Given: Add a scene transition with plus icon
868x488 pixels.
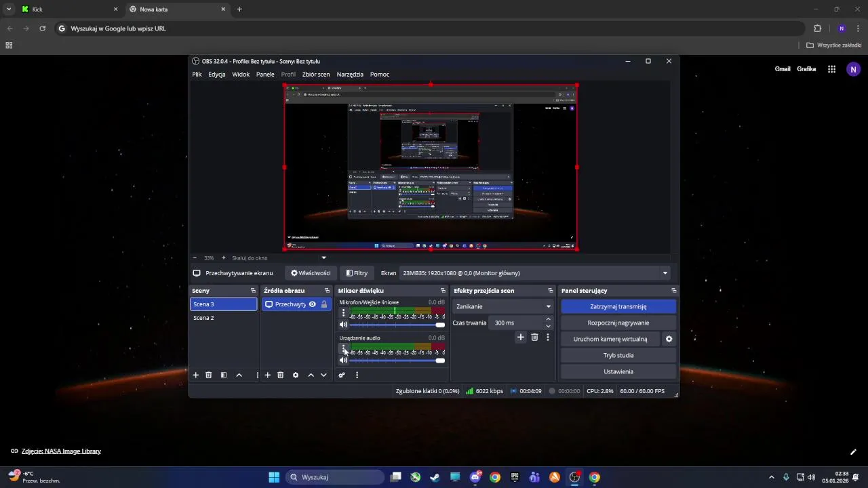Looking at the screenshot, I should [x=521, y=337].
